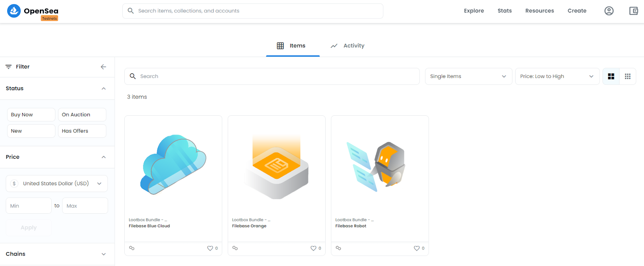This screenshot has height=266, width=644.
Task: Click chain icon on Filebase Orange card
Action: (235, 248)
